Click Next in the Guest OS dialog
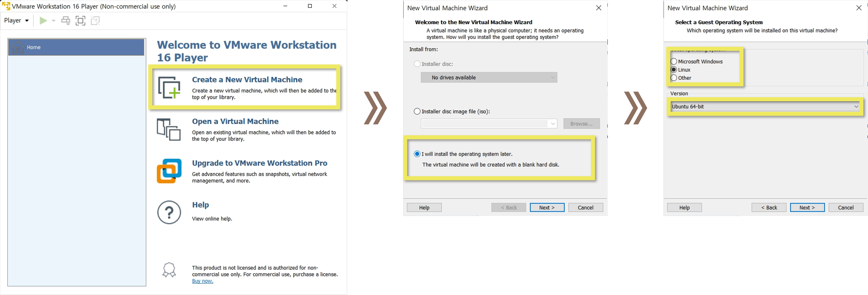This screenshot has height=295, width=868. click(x=807, y=208)
